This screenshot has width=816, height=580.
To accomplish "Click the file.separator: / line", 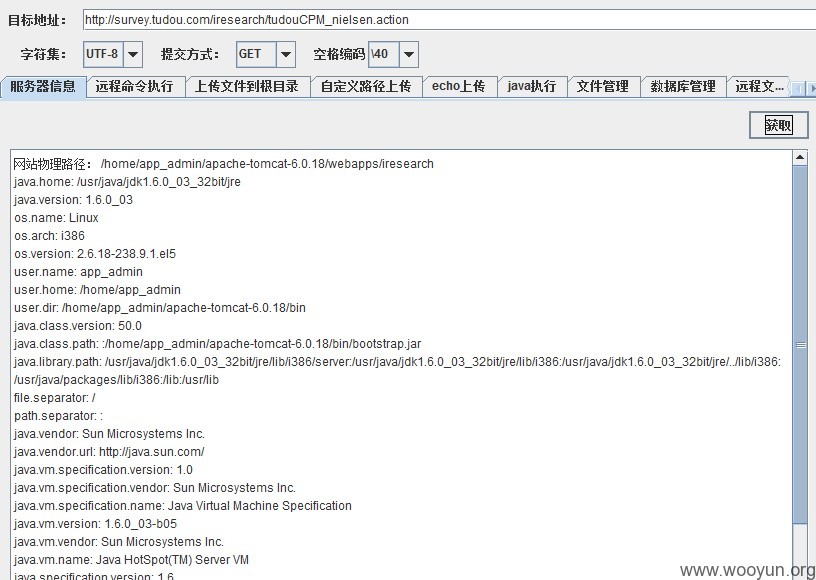I will point(55,398).
